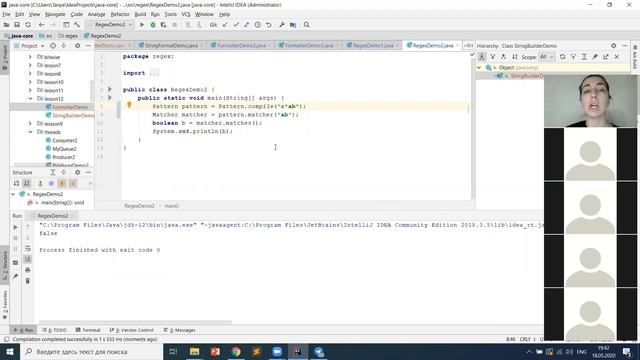Screen dimensions: 640x360
Task: Run with Coverage icon in toolbar
Action: pos(163,25)
